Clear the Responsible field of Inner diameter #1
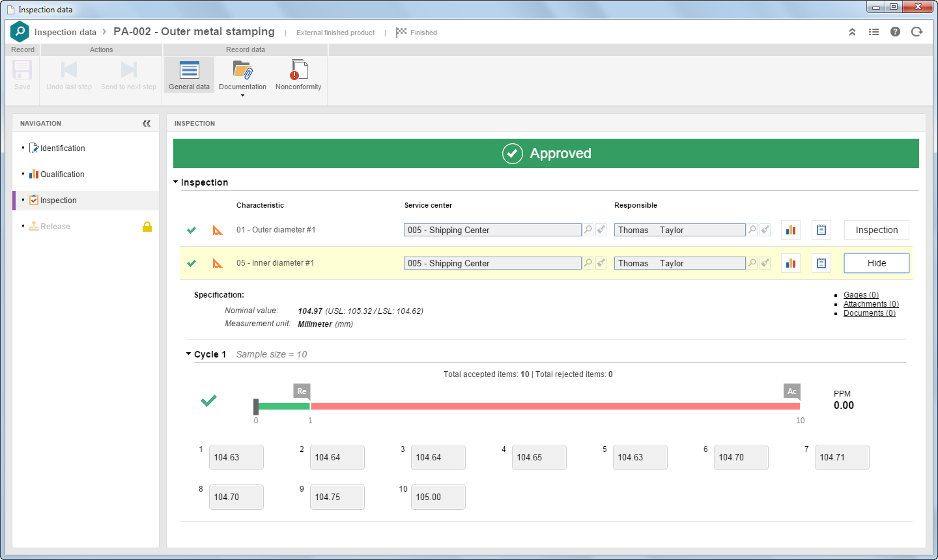938x560 pixels. [x=765, y=263]
